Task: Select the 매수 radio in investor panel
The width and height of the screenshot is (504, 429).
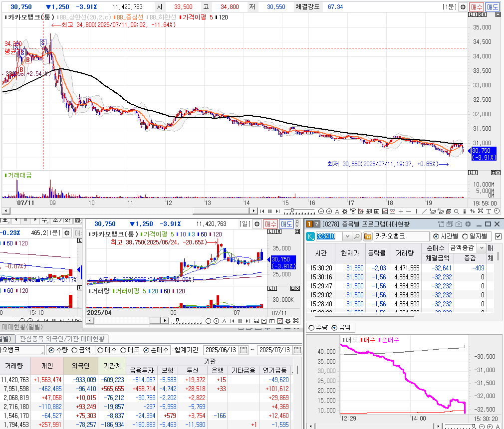Action: click(x=100, y=350)
